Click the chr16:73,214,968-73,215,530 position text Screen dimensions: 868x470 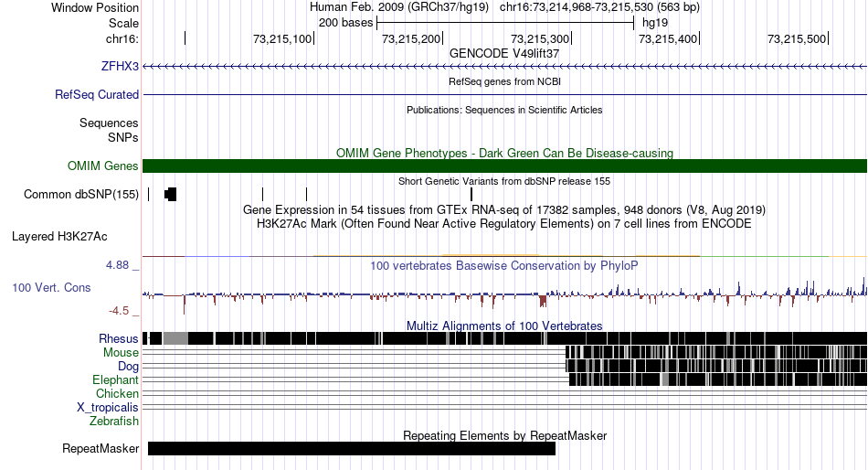[x=599, y=7]
